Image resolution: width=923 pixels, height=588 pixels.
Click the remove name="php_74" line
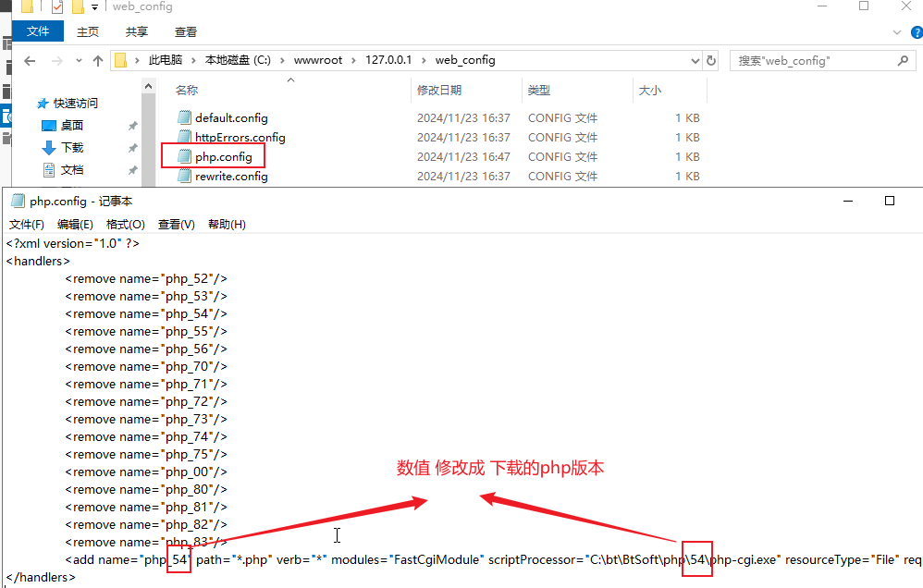click(146, 436)
